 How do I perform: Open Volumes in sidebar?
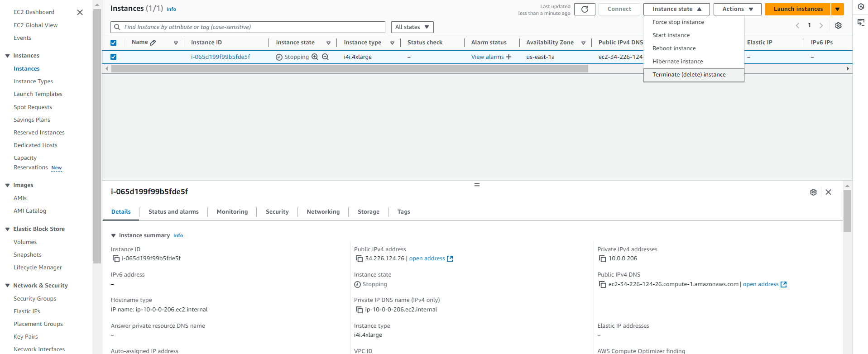click(x=25, y=242)
